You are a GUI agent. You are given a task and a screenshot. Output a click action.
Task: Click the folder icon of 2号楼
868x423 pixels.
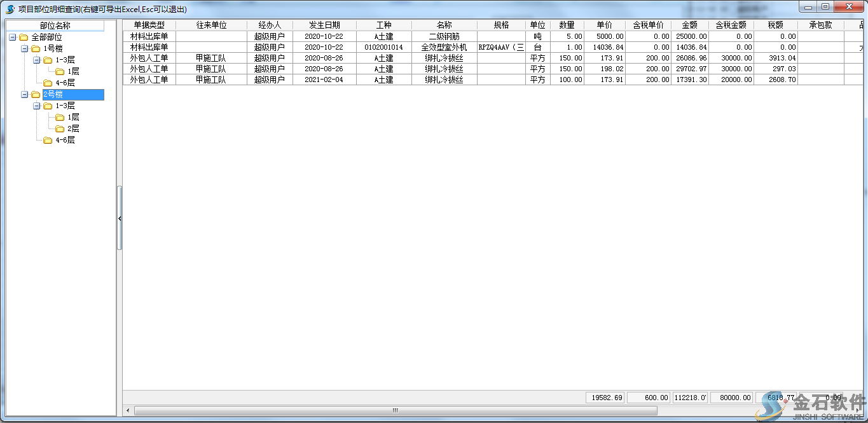[36, 95]
